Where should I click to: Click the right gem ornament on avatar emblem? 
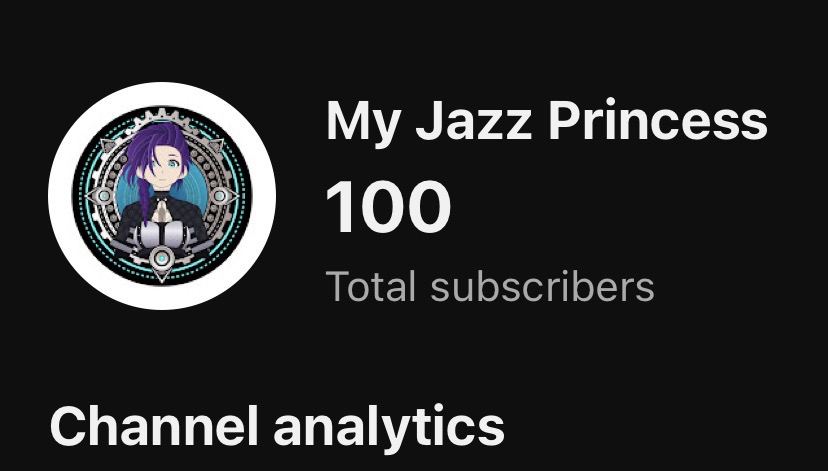coord(219,196)
